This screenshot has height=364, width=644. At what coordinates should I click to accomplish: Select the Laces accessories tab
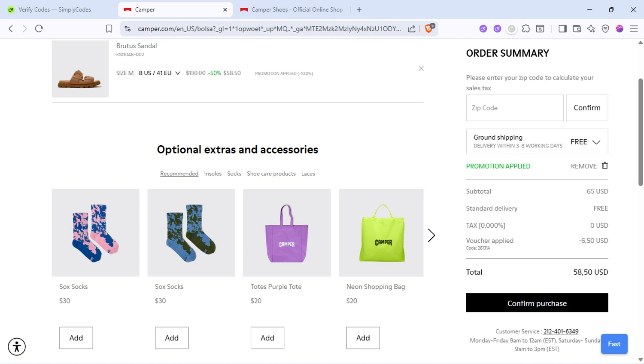click(308, 174)
